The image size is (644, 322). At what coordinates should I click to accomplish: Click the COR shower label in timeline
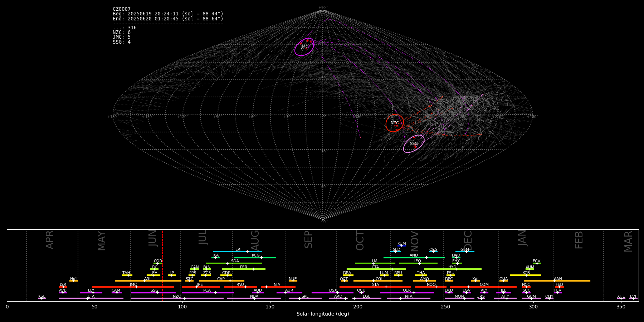pyautogui.click(x=158, y=261)
